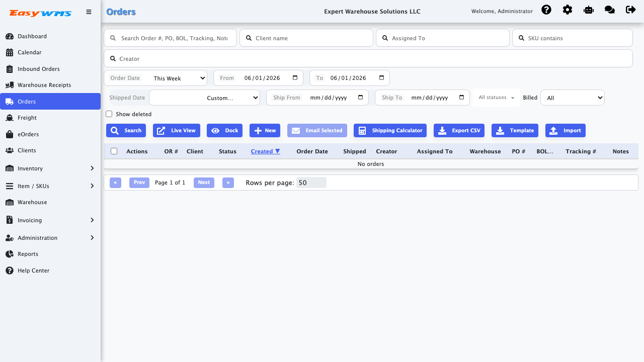Open Live View button
This screenshot has width=644, height=362.
pos(177,131)
